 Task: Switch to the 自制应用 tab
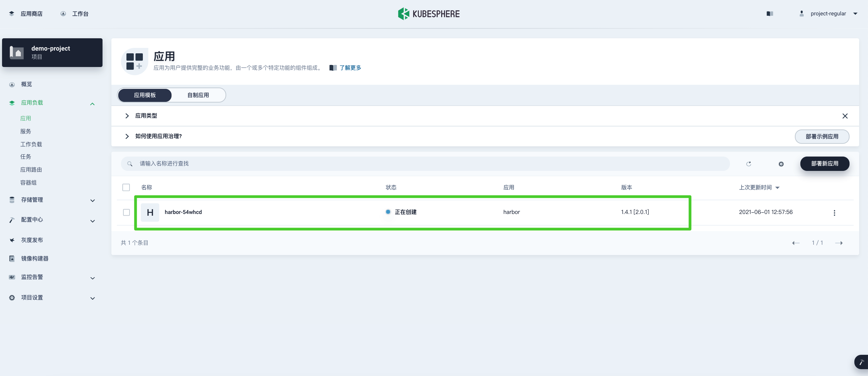coord(198,95)
